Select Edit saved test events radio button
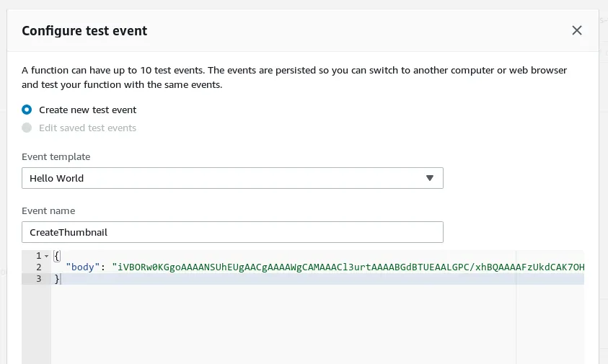Screen dimensions: 608x364 click(27, 128)
